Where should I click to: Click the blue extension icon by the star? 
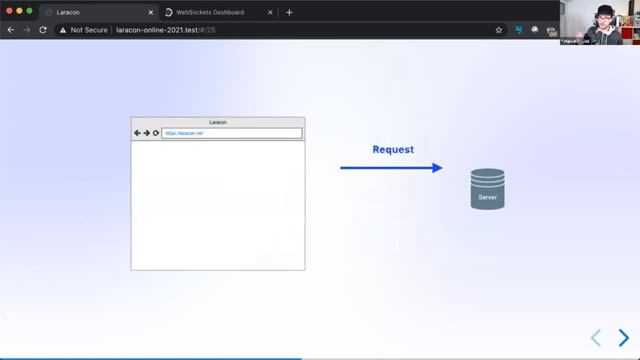click(x=518, y=29)
